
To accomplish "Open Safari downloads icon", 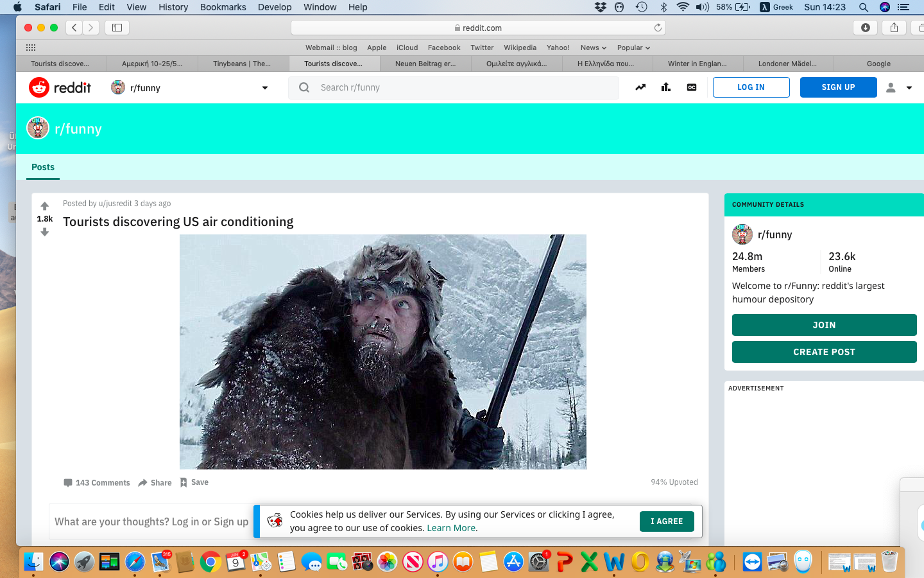I will [x=866, y=28].
